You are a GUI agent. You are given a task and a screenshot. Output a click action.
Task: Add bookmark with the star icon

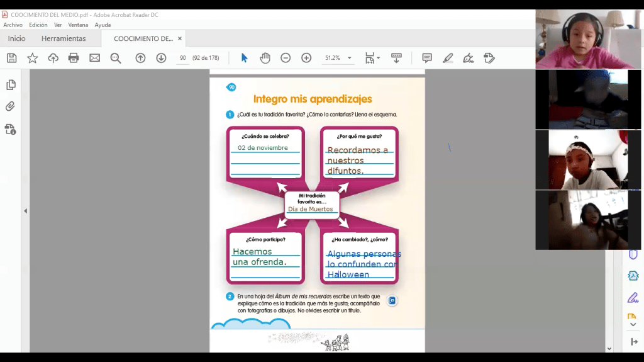pyautogui.click(x=32, y=58)
